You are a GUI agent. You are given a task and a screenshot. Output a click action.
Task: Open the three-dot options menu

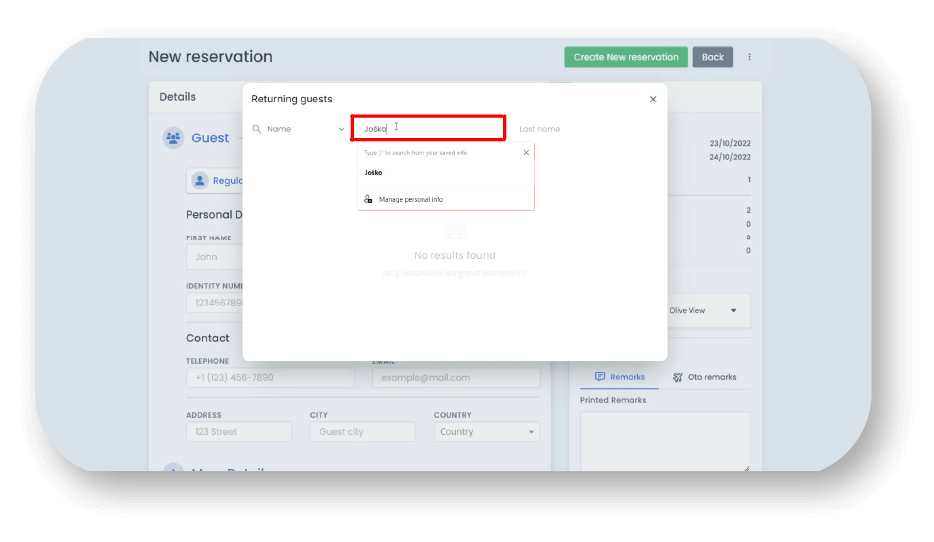(x=749, y=57)
